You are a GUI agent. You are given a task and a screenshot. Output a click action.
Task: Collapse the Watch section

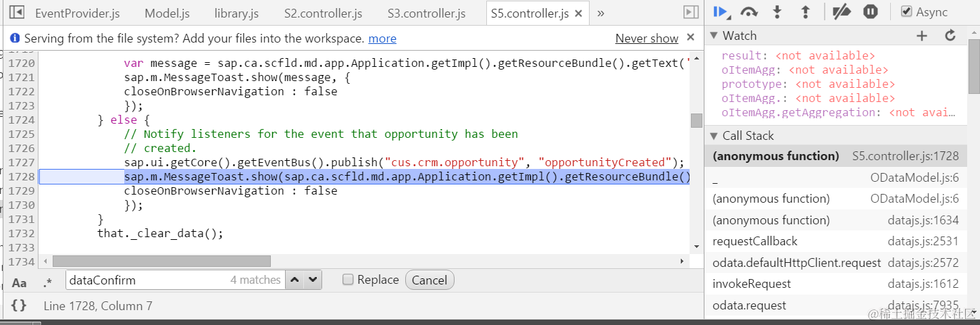point(713,36)
